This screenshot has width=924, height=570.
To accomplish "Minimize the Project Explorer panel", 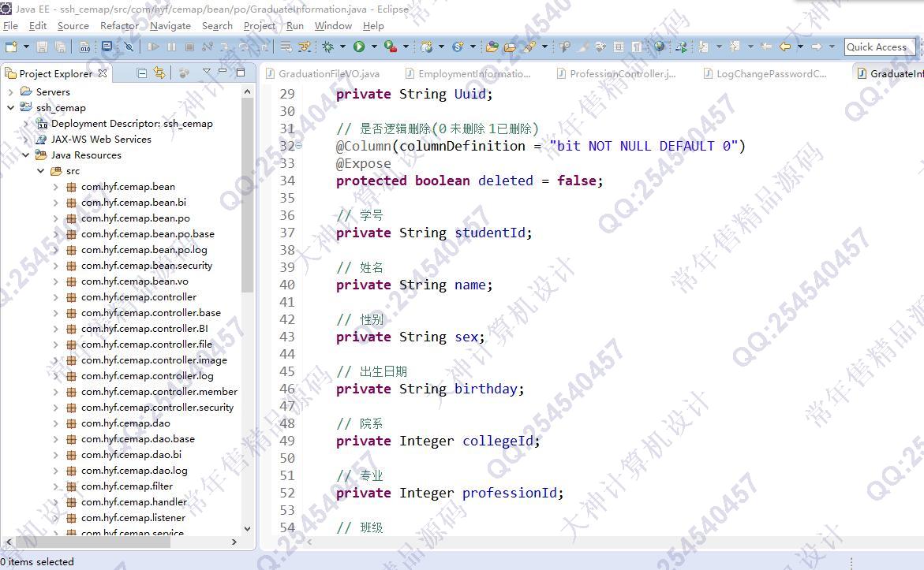I will pos(223,71).
